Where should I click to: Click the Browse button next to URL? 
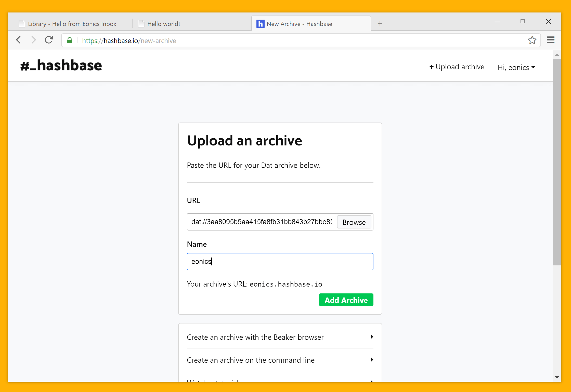point(354,222)
